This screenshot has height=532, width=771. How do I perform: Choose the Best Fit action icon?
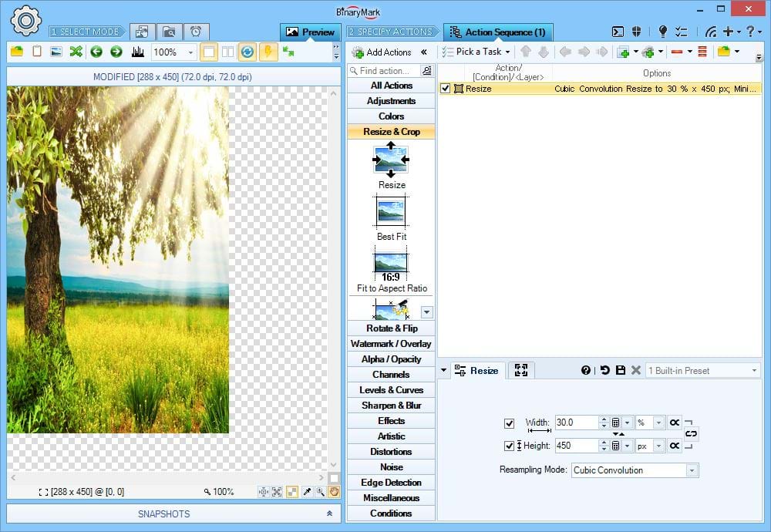(391, 211)
